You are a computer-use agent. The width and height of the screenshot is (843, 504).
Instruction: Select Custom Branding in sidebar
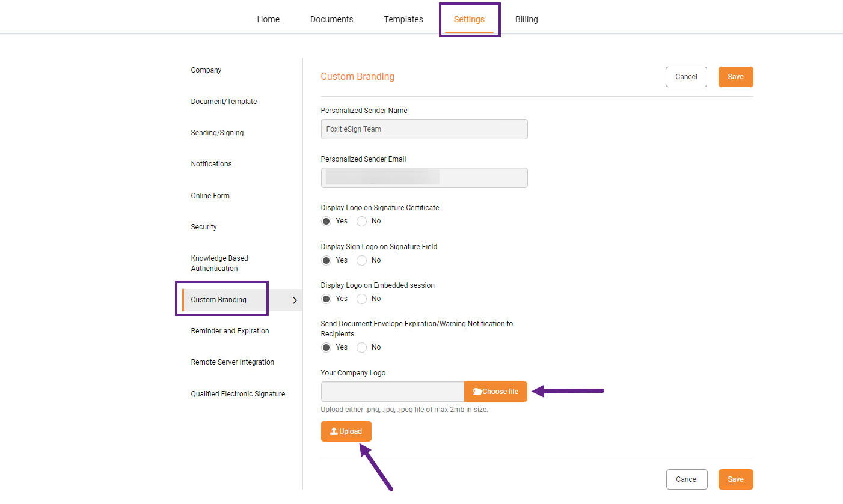coord(218,300)
